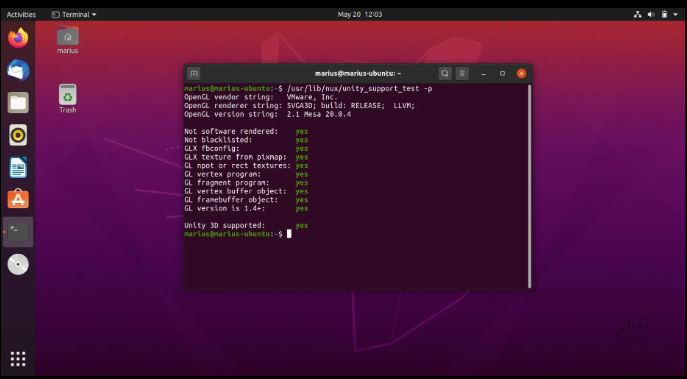Open the terminal hamburger menu
Screen dimensions: 687x379
[x=462, y=74]
